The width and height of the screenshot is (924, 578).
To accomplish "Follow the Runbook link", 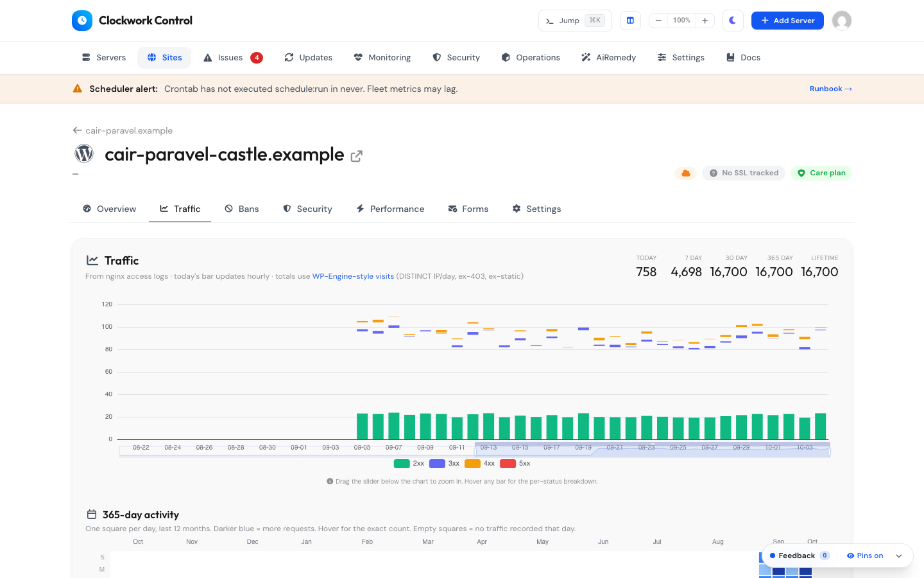I will (831, 89).
